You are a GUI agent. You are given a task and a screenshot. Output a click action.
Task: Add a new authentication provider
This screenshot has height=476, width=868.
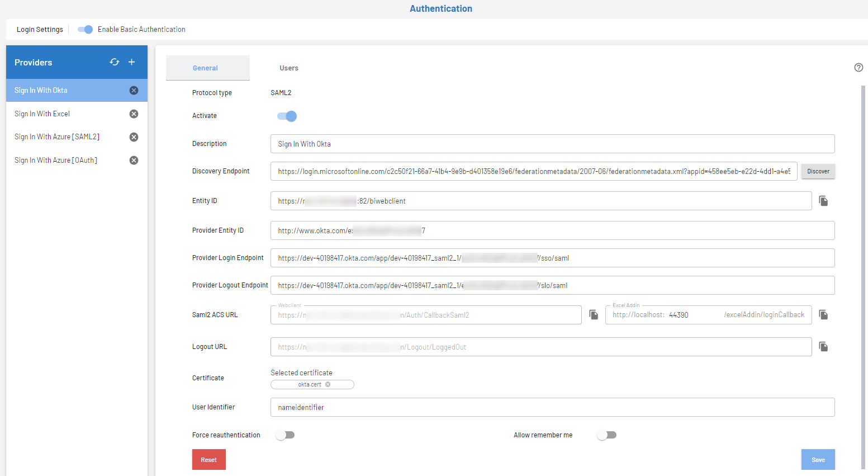(x=132, y=62)
